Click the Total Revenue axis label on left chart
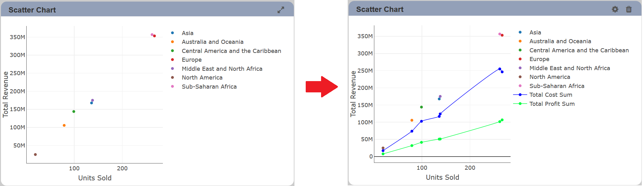This screenshot has height=186, width=644. tap(5, 95)
